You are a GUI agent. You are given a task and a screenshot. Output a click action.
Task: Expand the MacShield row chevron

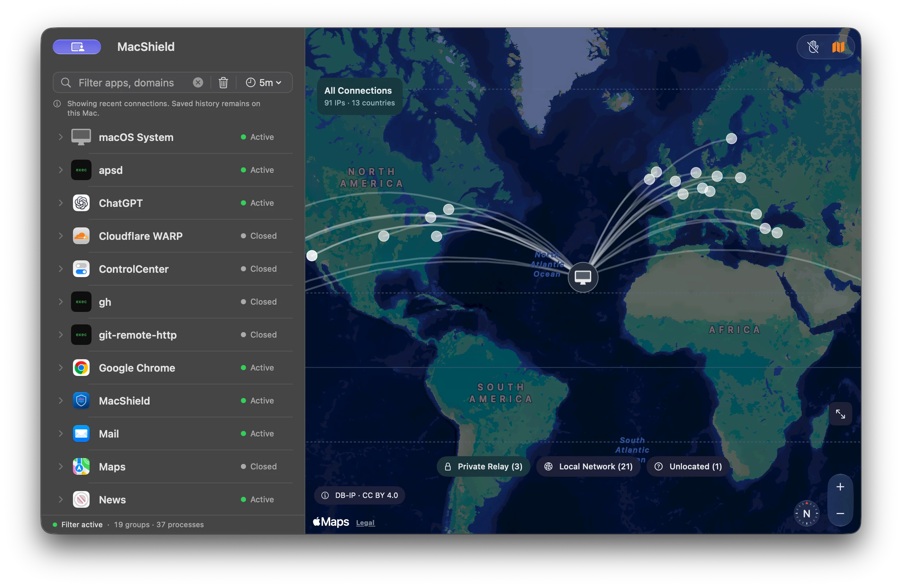[60, 401]
